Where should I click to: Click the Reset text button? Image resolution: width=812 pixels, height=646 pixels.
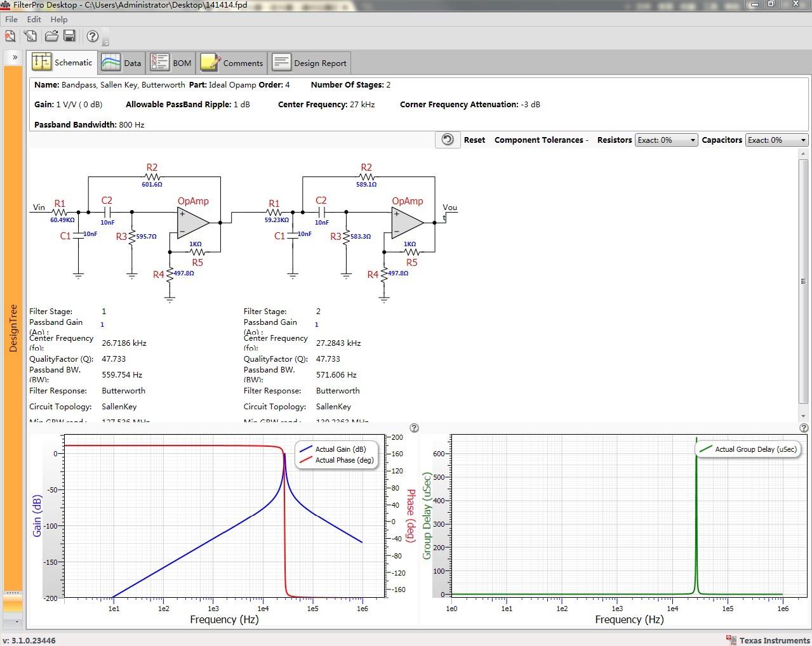[474, 140]
